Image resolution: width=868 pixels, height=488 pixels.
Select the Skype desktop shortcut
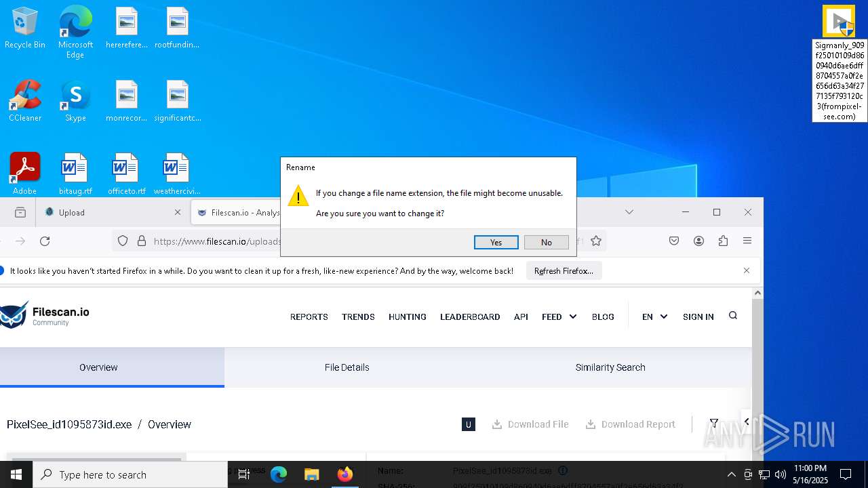tap(75, 101)
